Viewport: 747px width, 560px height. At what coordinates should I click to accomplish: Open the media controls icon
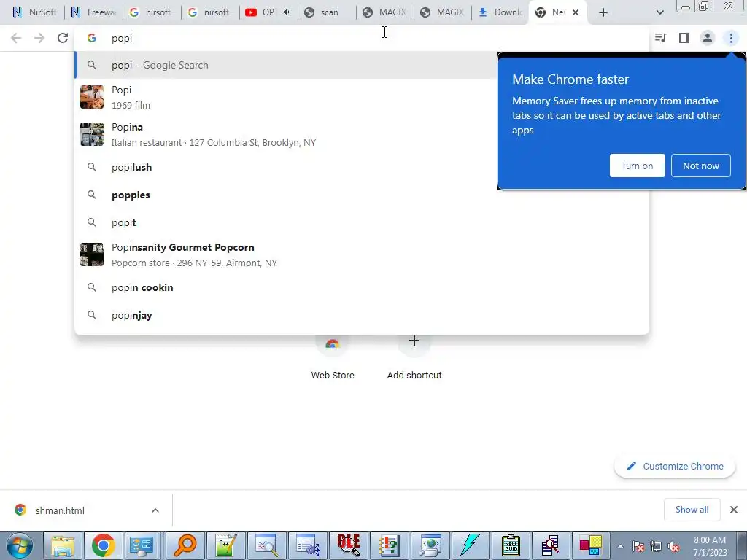(x=661, y=38)
